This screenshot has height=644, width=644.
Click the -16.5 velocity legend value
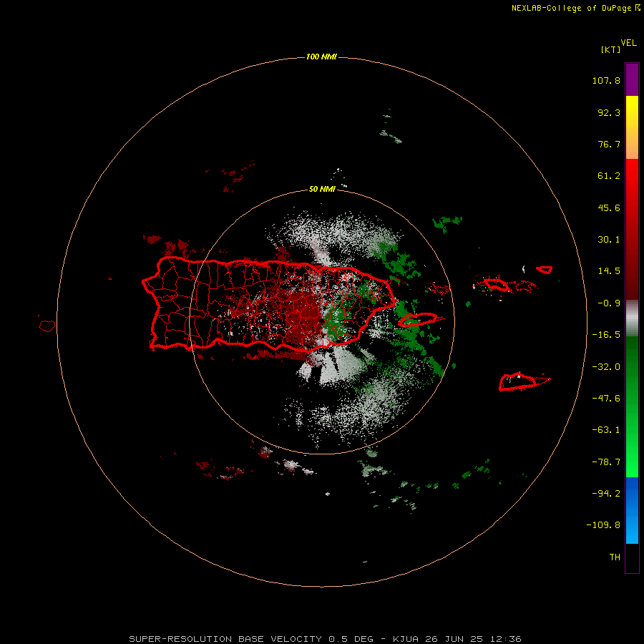coord(606,335)
